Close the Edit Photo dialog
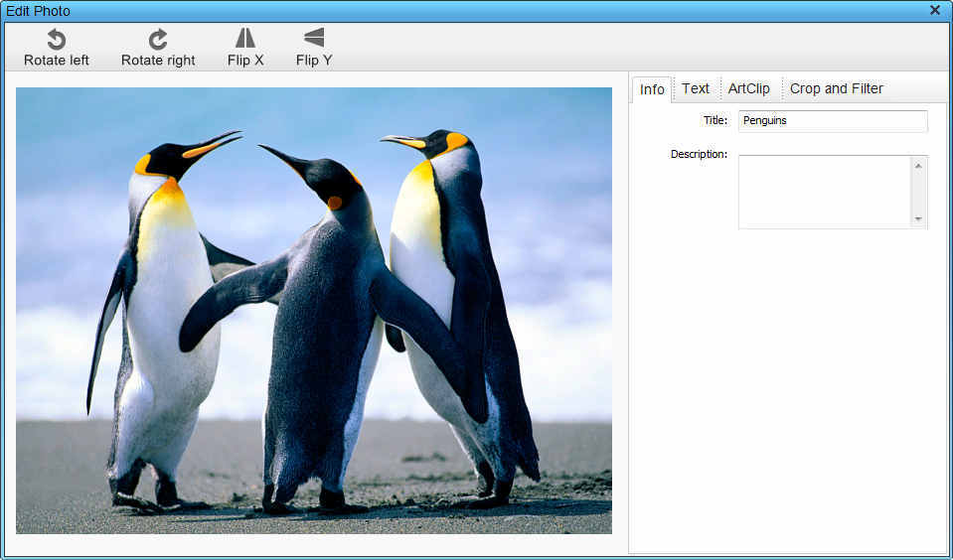 click(935, 10)
